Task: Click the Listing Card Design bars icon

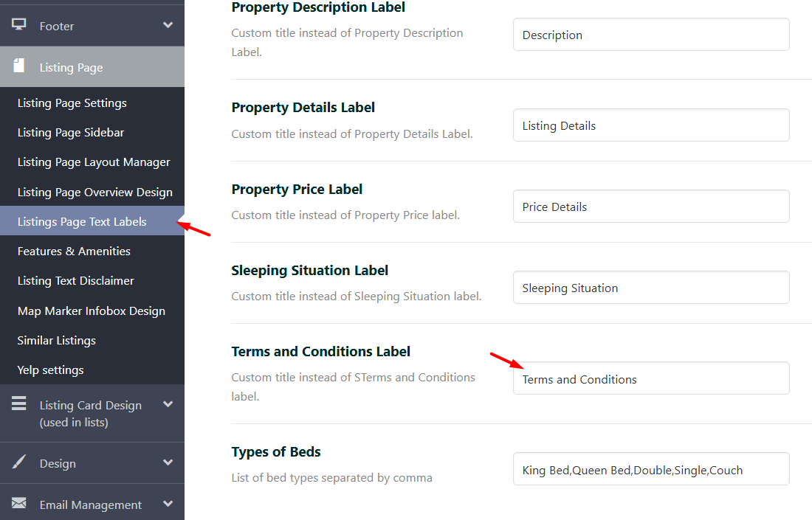Action: tap(19, 404)
